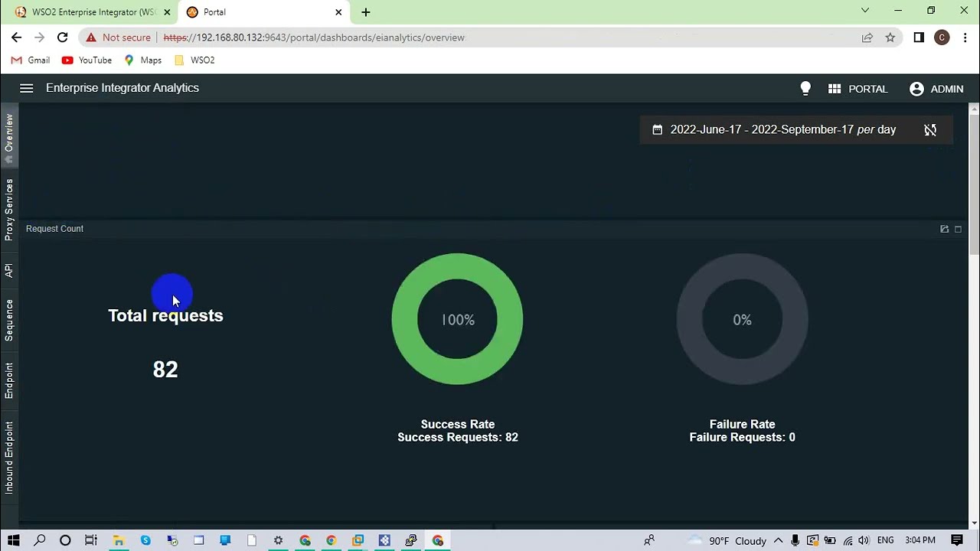Click the share page icon
980x551 pixels.
coord(867,37)
